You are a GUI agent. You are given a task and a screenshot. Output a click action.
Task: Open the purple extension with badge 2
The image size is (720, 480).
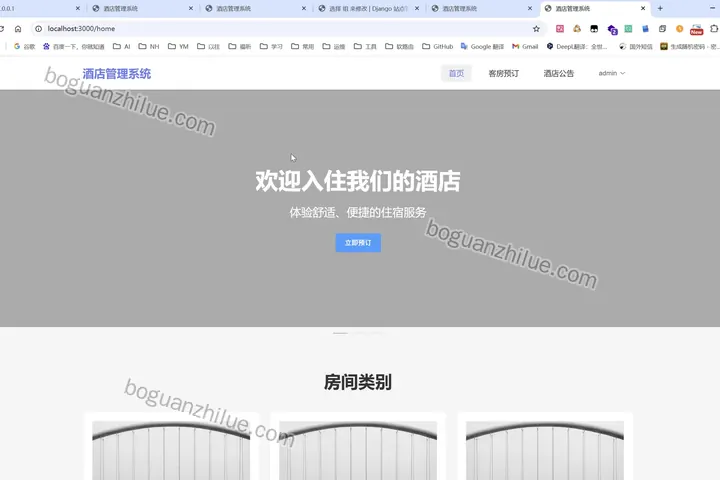point(612,30)
